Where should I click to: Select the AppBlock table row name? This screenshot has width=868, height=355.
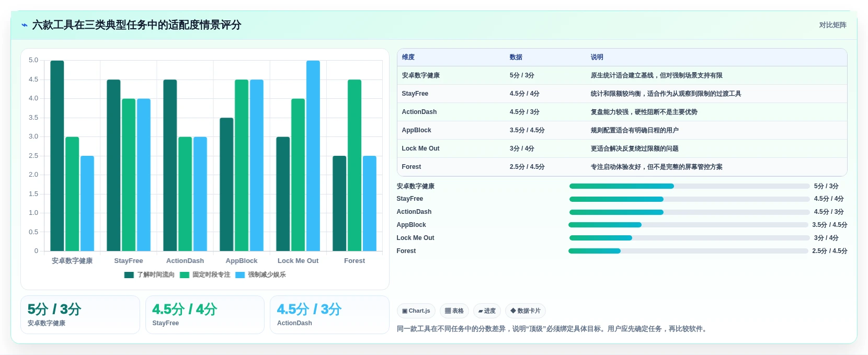pyautogui.click(x=416, y=130)
